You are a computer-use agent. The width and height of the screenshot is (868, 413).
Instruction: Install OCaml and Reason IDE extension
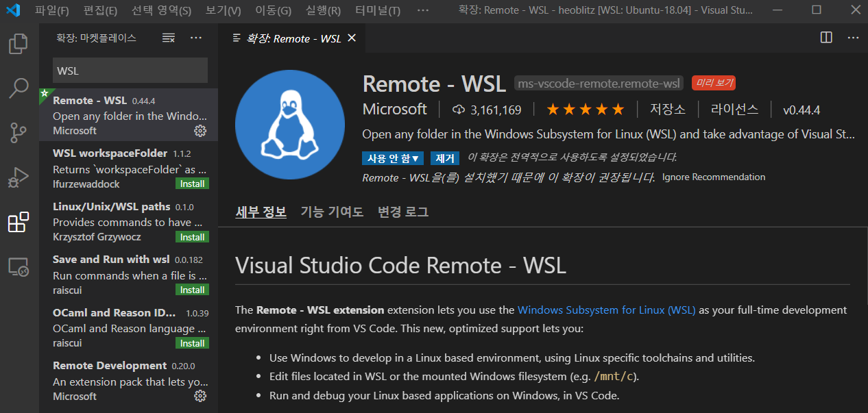pyautogui.click(x=193, y=343)
